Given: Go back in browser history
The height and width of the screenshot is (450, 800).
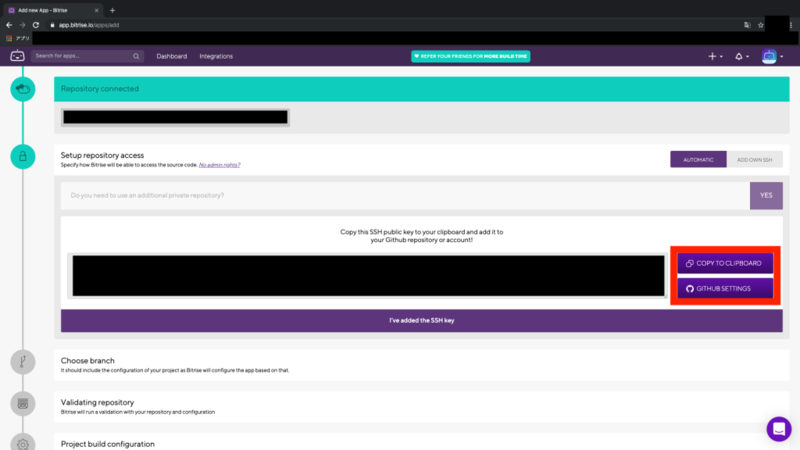Looking at the screenshot, I should [9, 24].
